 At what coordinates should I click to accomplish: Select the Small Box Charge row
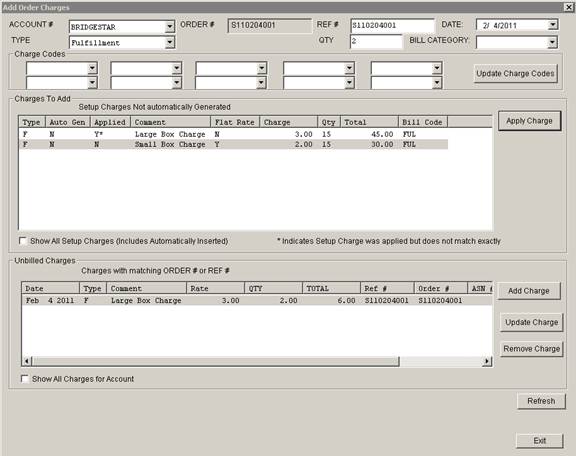coord(233,144)
